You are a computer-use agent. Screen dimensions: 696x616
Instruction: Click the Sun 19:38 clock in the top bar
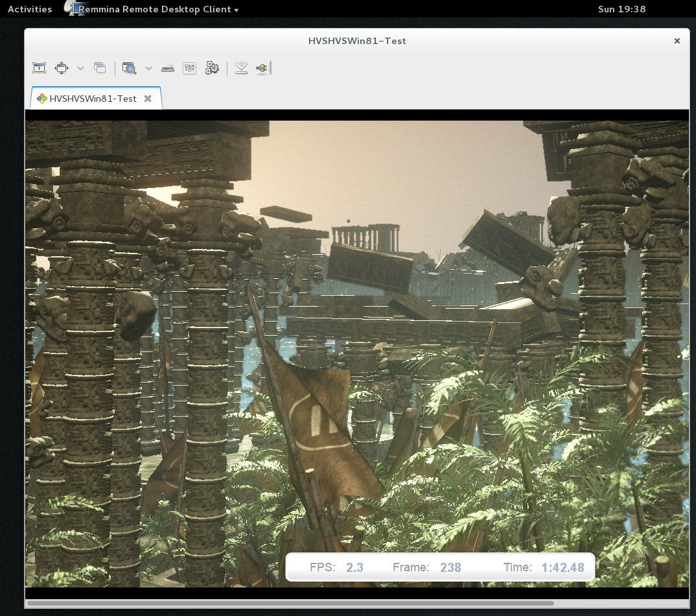(621, 9)
